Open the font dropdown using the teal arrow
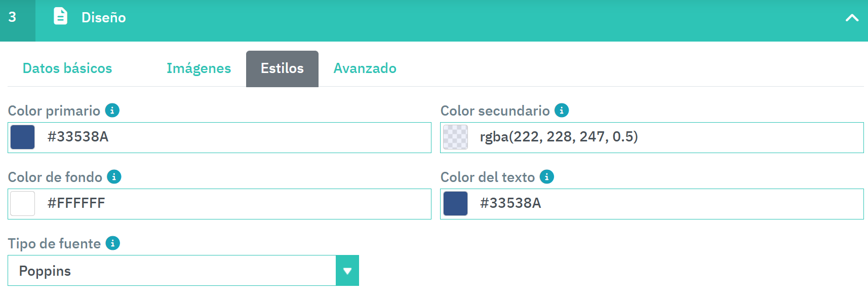This screenshot has height=294, width=868. click(347, 271)
